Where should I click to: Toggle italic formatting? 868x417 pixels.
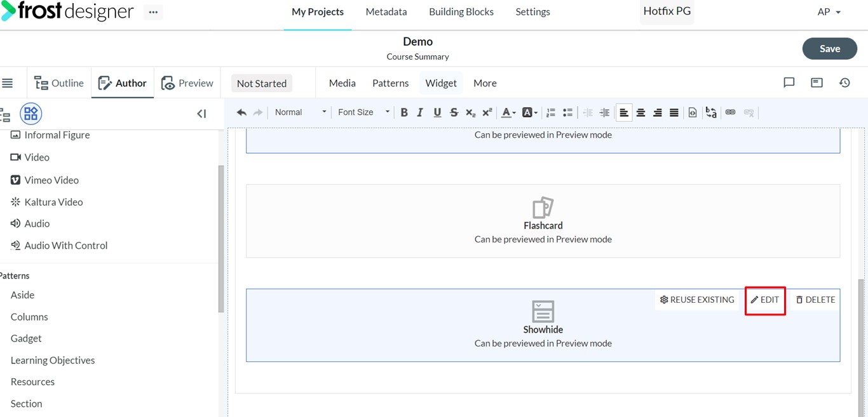[420, 112]
